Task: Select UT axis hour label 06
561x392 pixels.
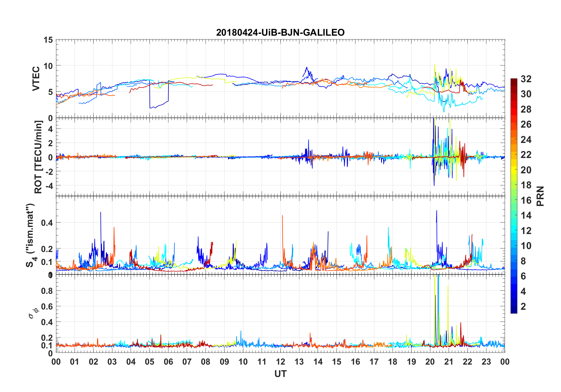Action: click(168, 362)
